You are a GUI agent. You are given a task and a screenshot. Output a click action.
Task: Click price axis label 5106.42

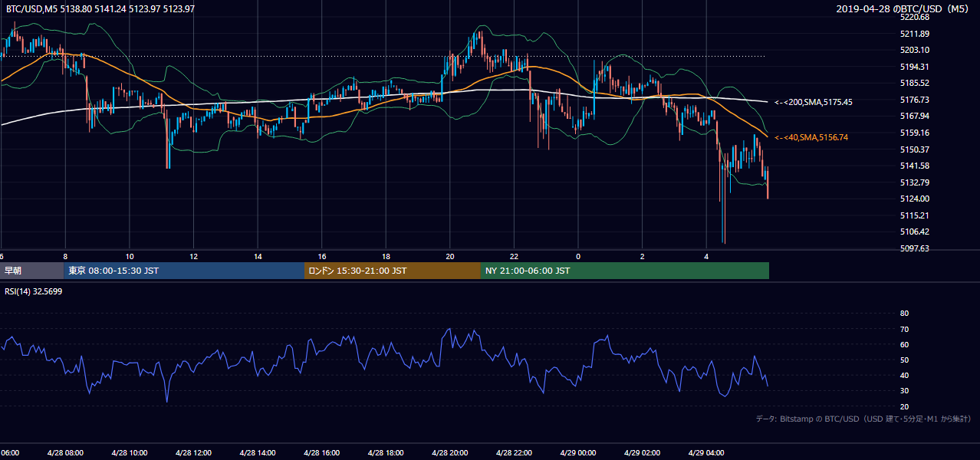(915, 232)
